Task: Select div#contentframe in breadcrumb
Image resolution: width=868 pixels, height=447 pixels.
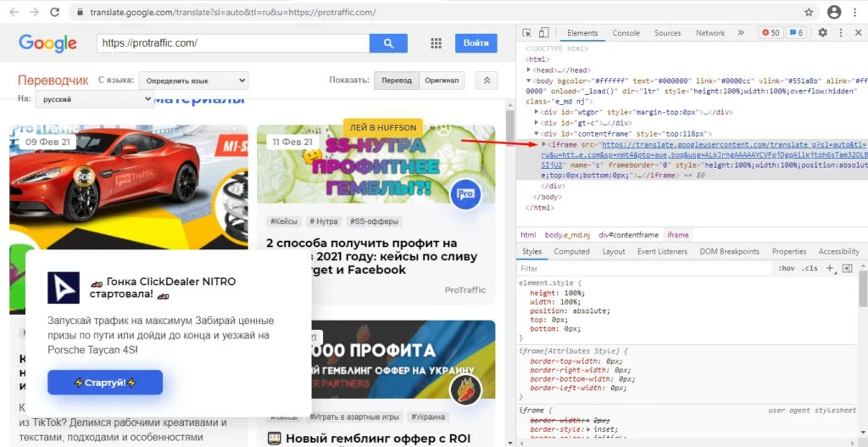Action: tap(629, 235)
